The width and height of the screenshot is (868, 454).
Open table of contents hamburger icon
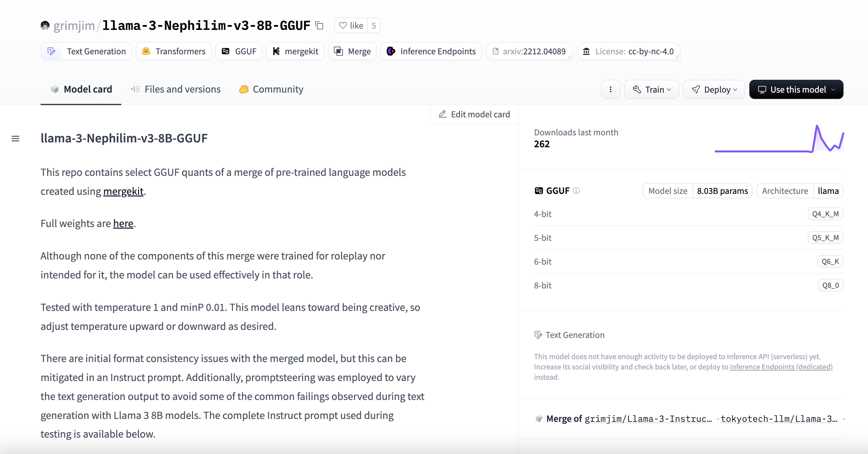coord(15,139)
